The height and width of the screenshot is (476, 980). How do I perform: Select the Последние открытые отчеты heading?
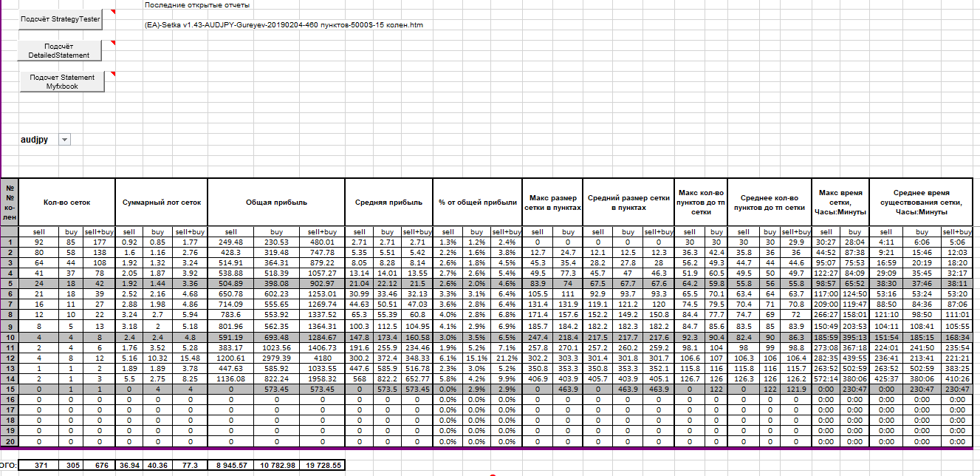point(197,5)
